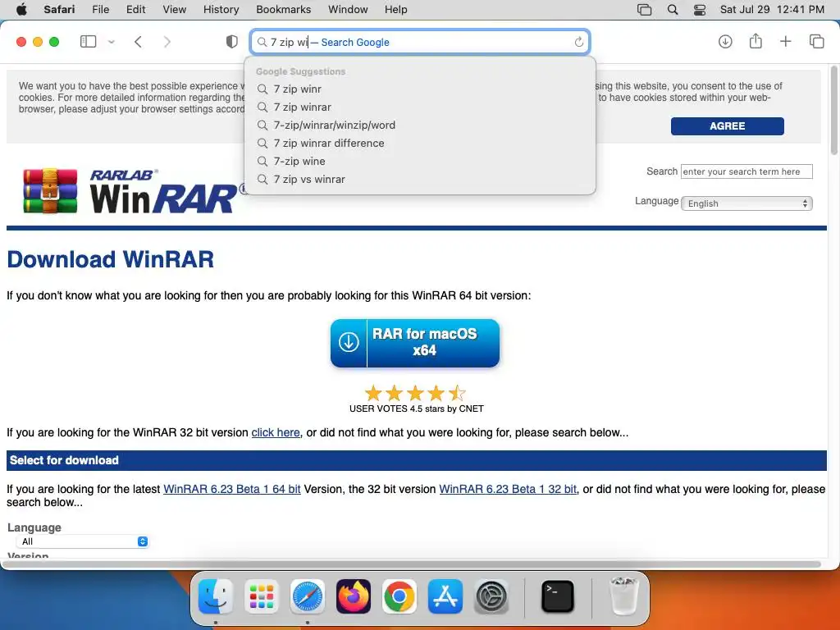Image resolution: width=840 pixels, height=630 pixels.
Task: Open System Settings from the Dock
Action: 491,596
